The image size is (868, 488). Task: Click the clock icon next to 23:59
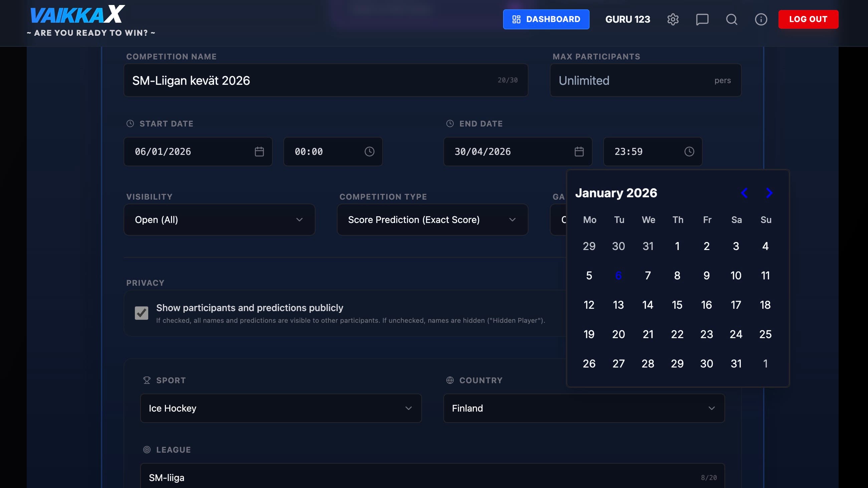(689, 152)
